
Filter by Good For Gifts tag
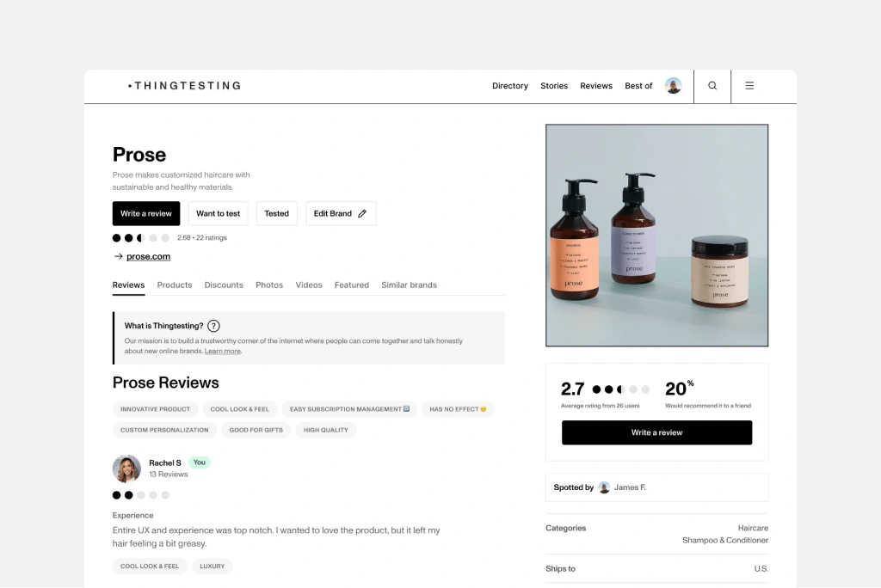(256, 430)
